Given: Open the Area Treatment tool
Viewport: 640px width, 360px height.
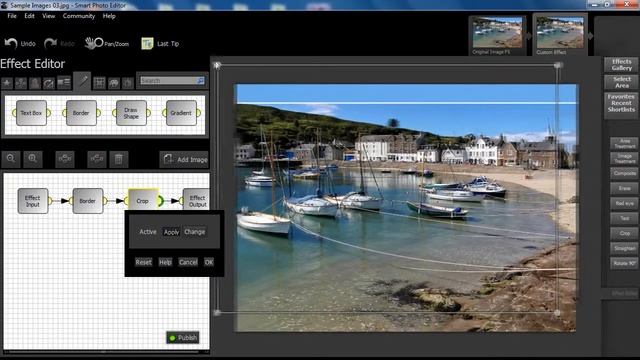Looking at the screenshot, I should tap(624, 144).
